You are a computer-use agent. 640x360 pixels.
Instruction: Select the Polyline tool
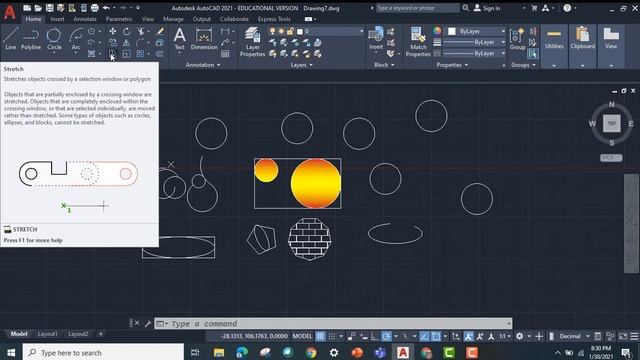pos(31,38)
